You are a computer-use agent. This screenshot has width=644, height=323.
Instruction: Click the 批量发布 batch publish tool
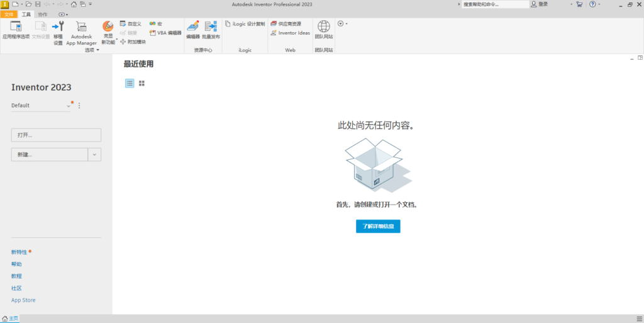(x=211, y=30)
